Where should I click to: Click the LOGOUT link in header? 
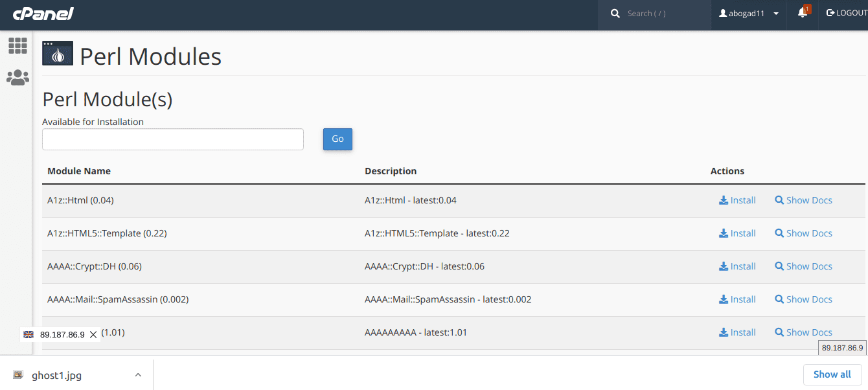coord(846,13)
